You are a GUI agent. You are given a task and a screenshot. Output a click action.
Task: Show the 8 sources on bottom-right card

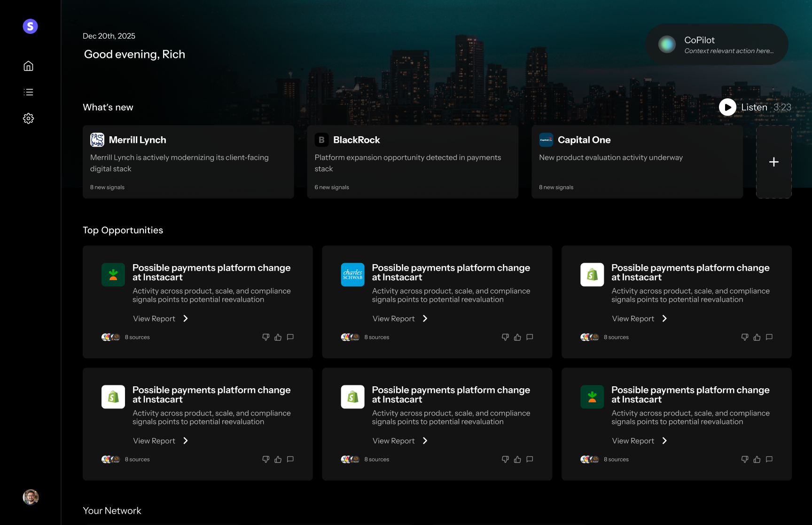pyautogui.click(x=616, y=459)
